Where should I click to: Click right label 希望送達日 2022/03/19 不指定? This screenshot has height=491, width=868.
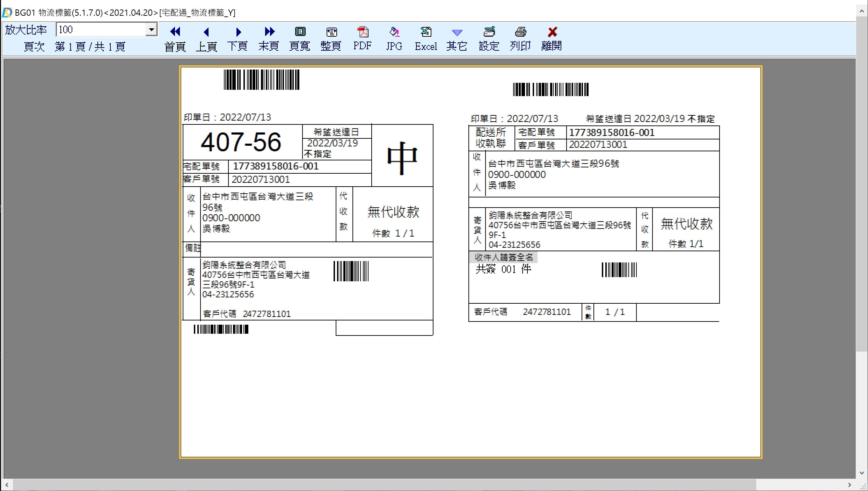click(650, 119)
